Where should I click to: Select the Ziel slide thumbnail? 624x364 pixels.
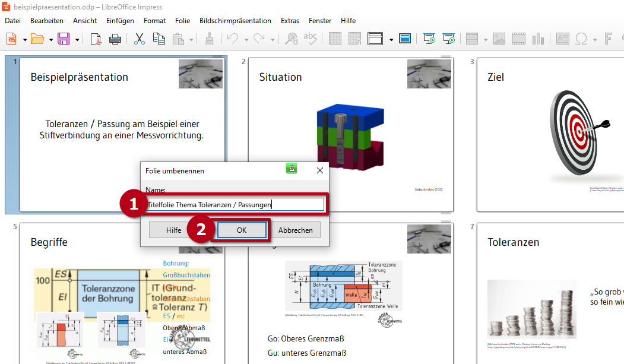point(550,135)
